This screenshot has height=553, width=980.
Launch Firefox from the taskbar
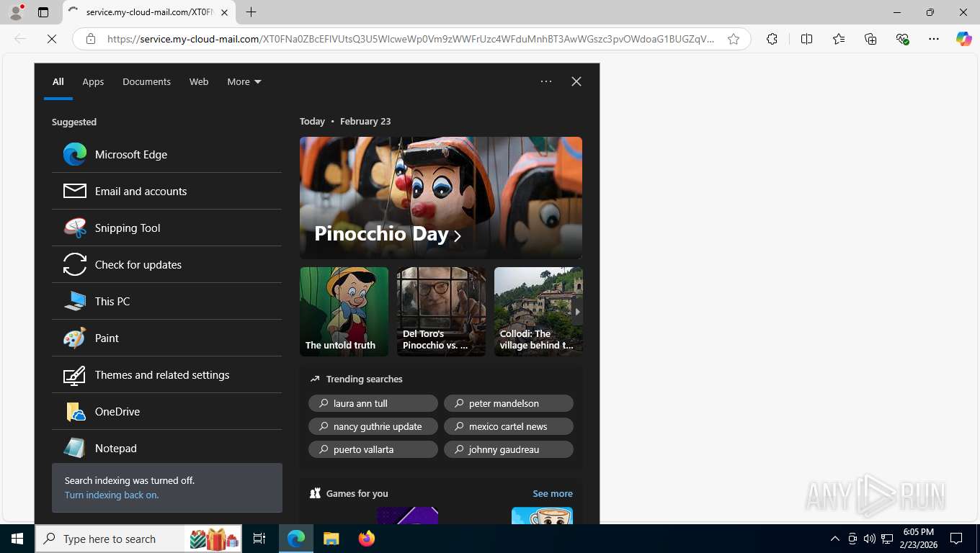pyautogui.click(x=366, y=539)
